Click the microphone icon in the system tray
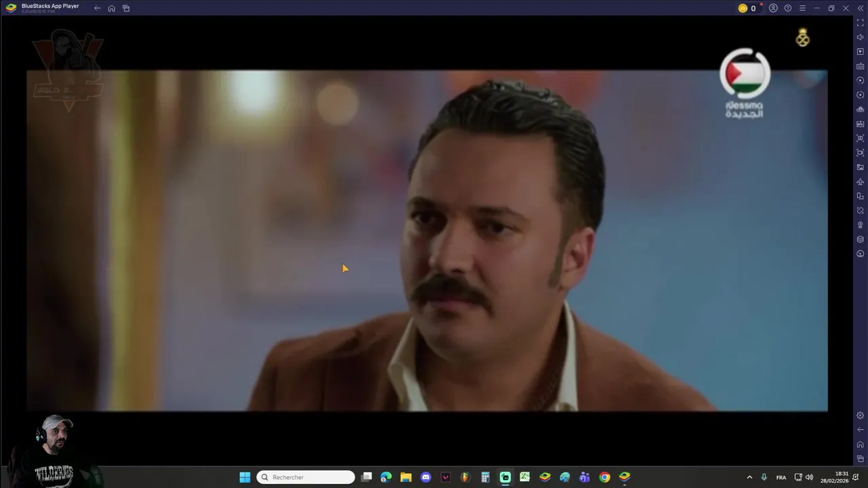The image size is (868, 488). [x=764, y=477]
